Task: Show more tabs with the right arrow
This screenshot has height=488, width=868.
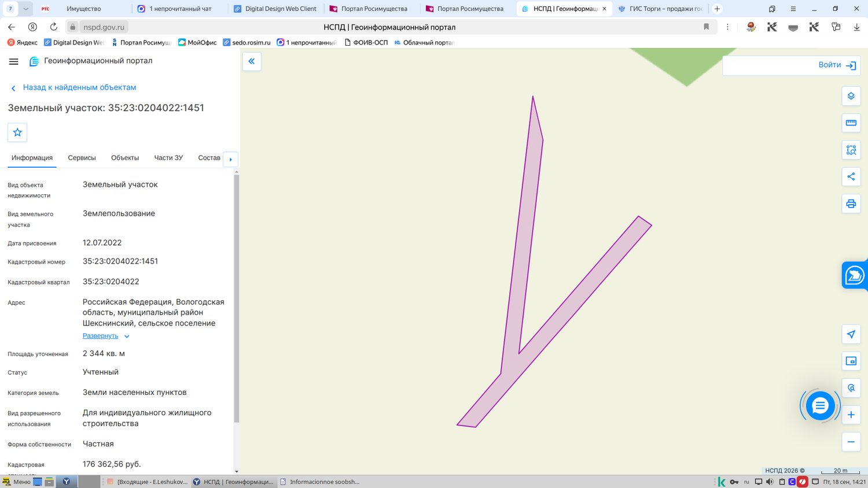Action: click(230, 159)
